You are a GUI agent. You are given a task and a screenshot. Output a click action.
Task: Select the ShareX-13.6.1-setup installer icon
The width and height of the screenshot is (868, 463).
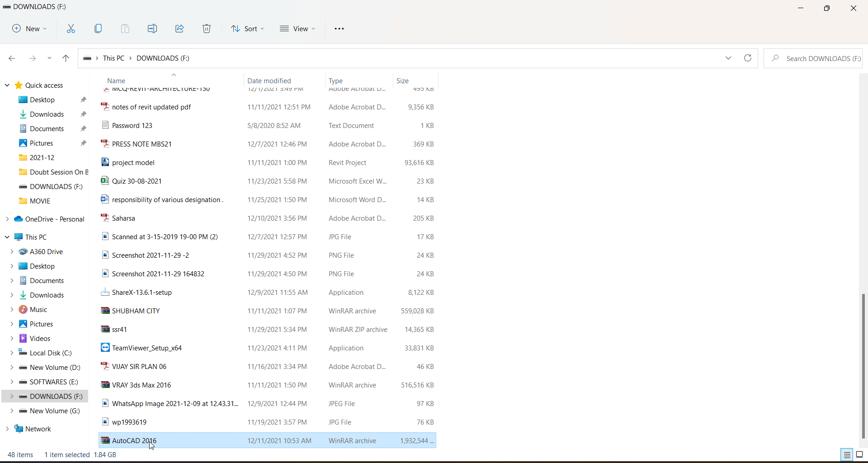(x=105, y=292)
